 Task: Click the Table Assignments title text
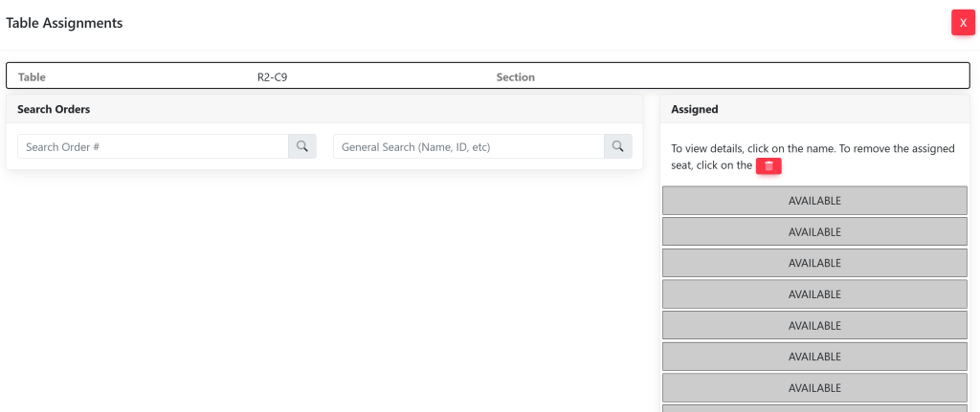click(x=64, y=23)
